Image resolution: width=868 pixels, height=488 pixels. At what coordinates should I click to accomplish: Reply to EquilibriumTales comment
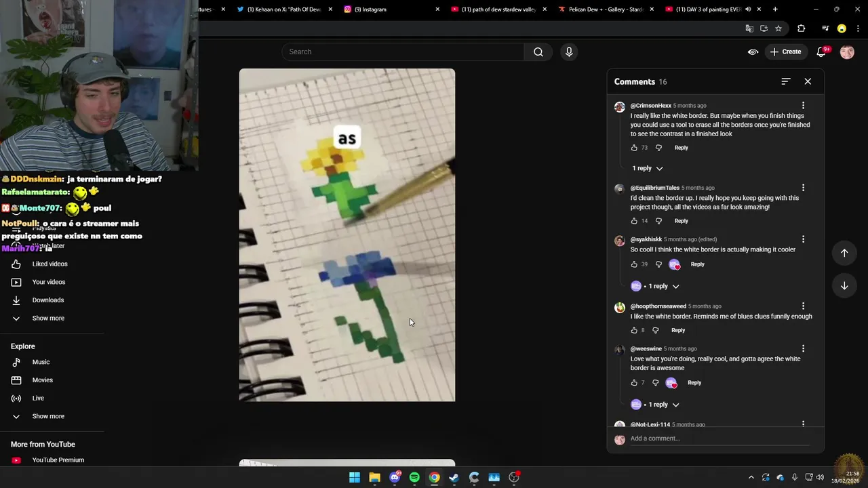click(681, 221)
